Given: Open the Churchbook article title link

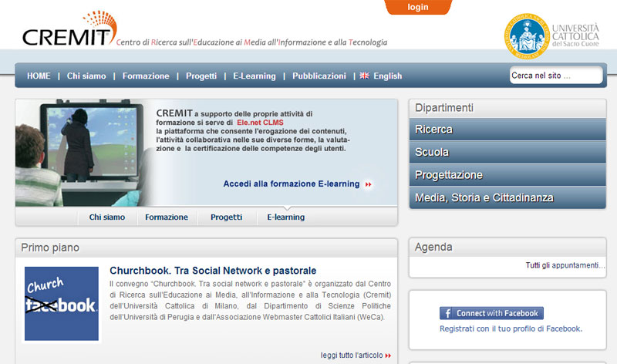Looking at the screenshot, I should coord(213,271).
